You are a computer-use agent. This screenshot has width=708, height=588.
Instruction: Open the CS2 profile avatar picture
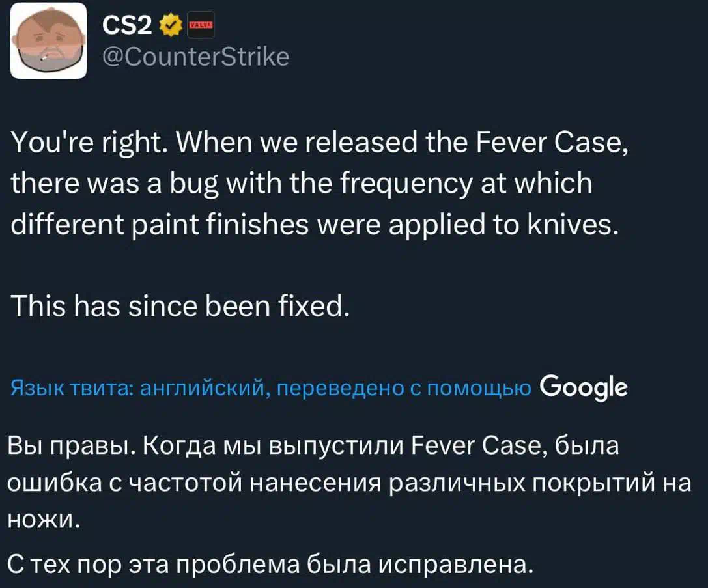click(x=49, y=40)
